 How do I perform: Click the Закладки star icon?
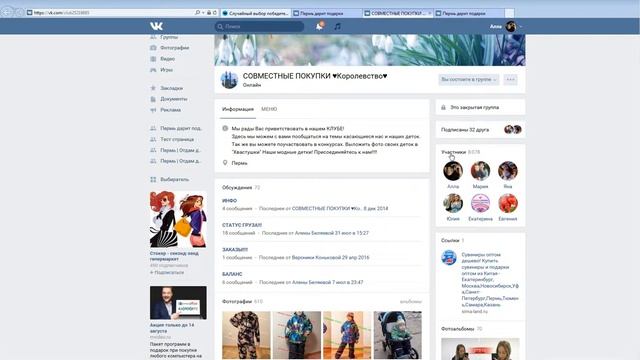153,88
